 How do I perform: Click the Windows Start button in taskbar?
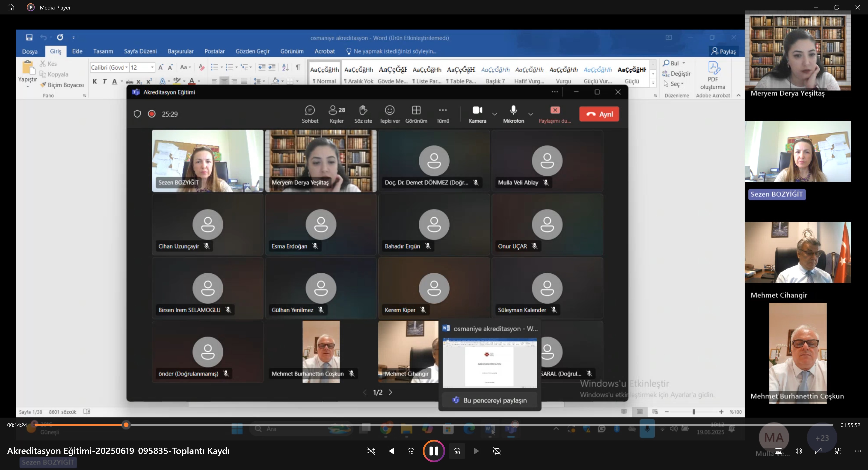237,429
